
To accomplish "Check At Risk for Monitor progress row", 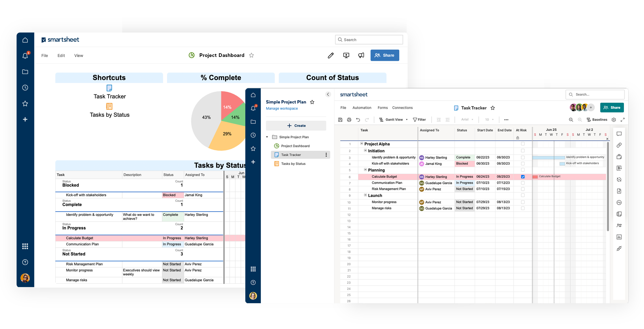I will pos(523,202).
